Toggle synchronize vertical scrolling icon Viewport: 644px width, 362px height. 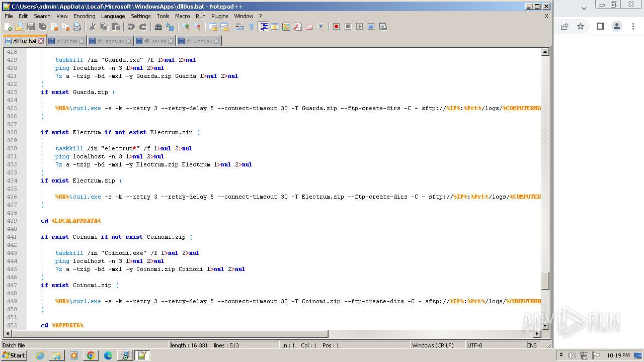click(213, 27)
